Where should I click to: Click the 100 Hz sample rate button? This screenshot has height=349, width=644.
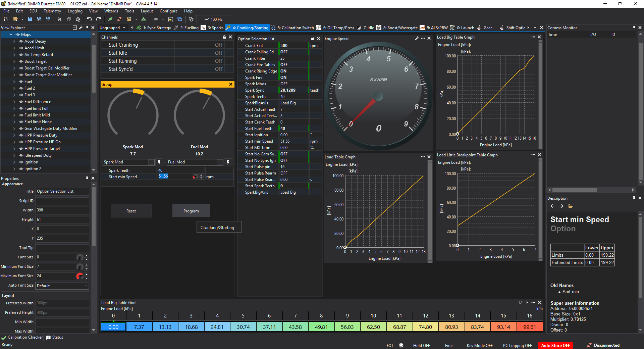point(213,19)
